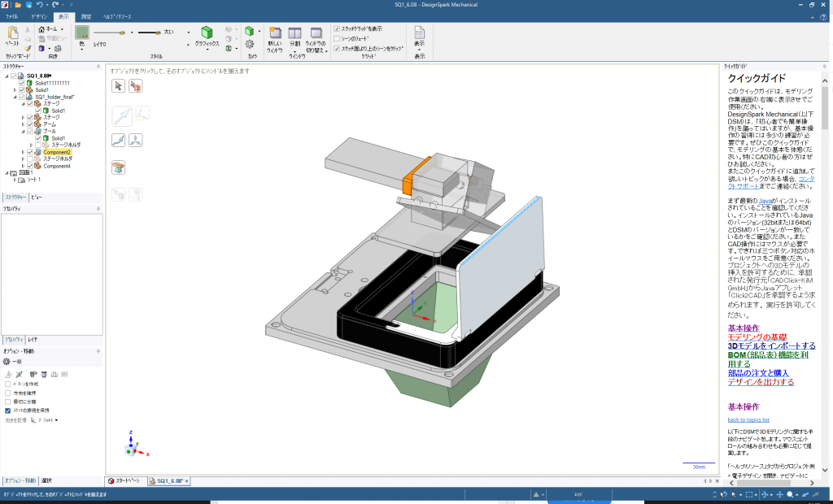Collapse the SQ1_holder_final tree node
Viewport: 833px width, 504px height.
click(16, 97)
